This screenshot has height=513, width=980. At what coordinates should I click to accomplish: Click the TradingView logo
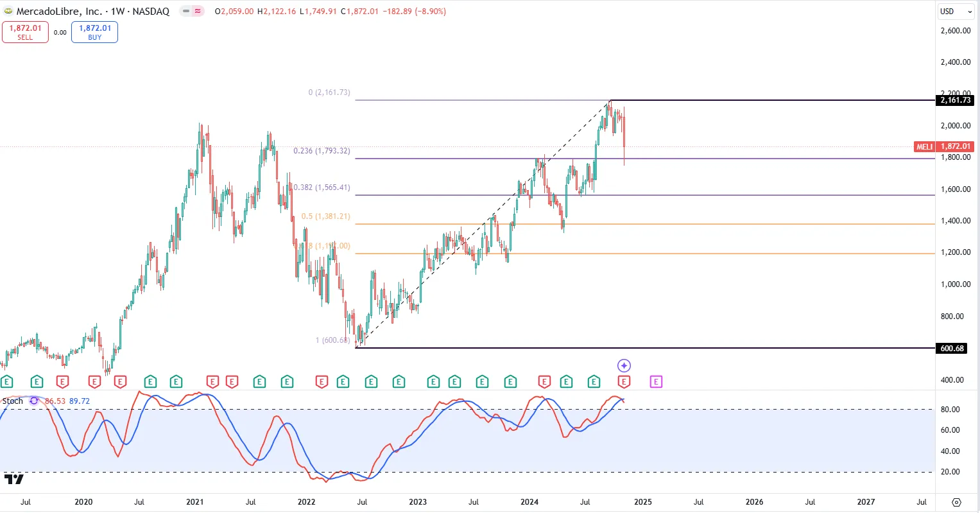point(13,479)
